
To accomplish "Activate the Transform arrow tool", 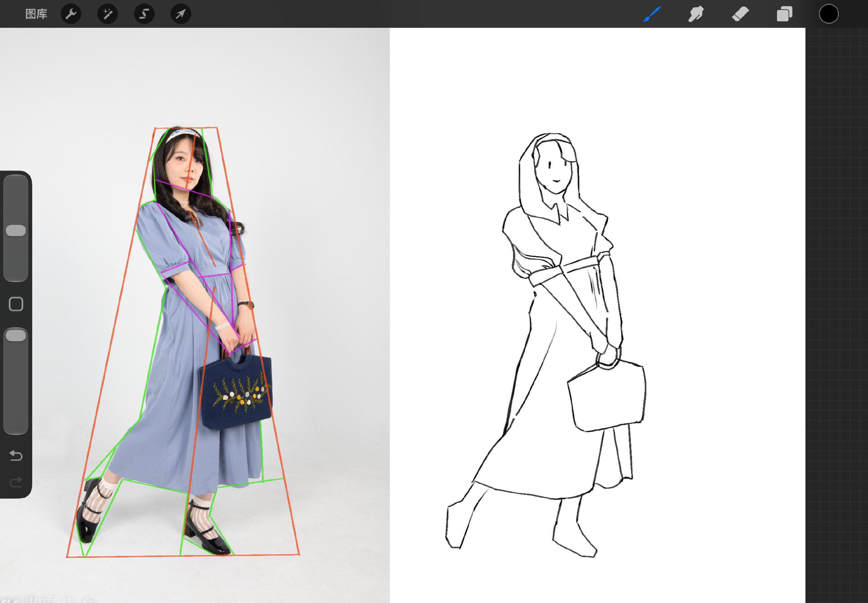I will click(x=181, y=14).
